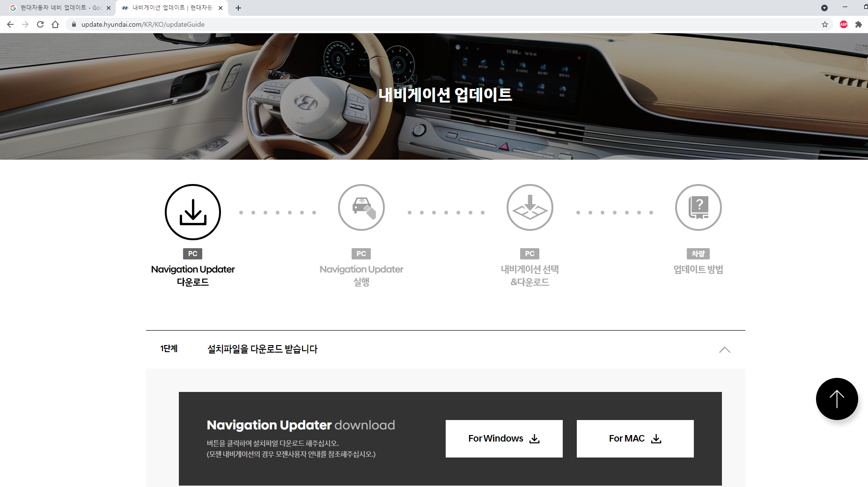The image size is (868, 487).
Task: Click the '1단계' step number label
Action: pyautogui.click(x=169, y=348)
